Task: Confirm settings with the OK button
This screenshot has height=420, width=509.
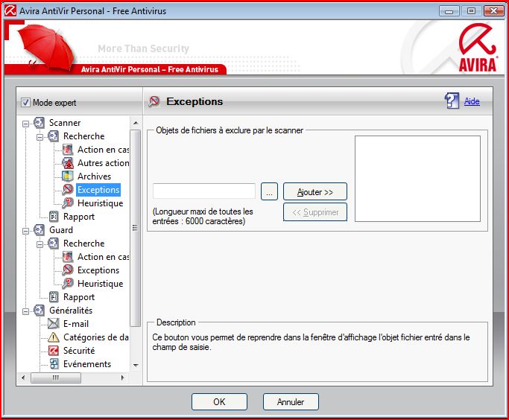Action: pos(219,402)
